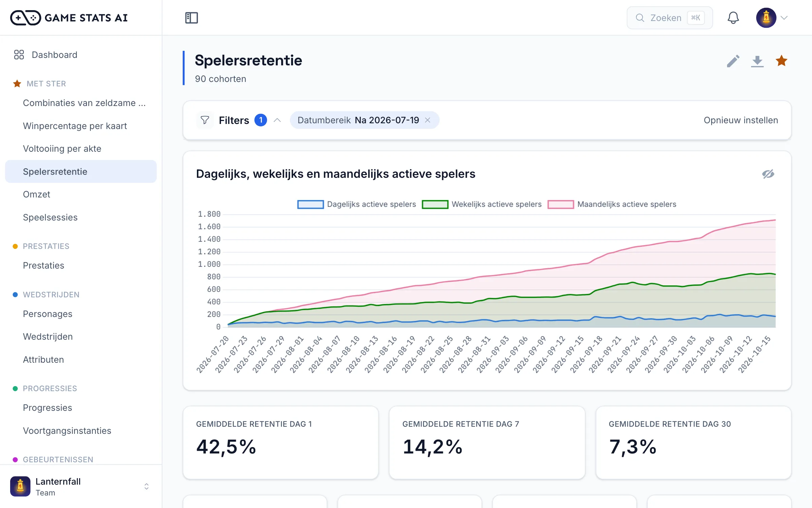812x508 pixels.
Task: Open Progressies page in sidebar
Action: click(x=81, y=408)
